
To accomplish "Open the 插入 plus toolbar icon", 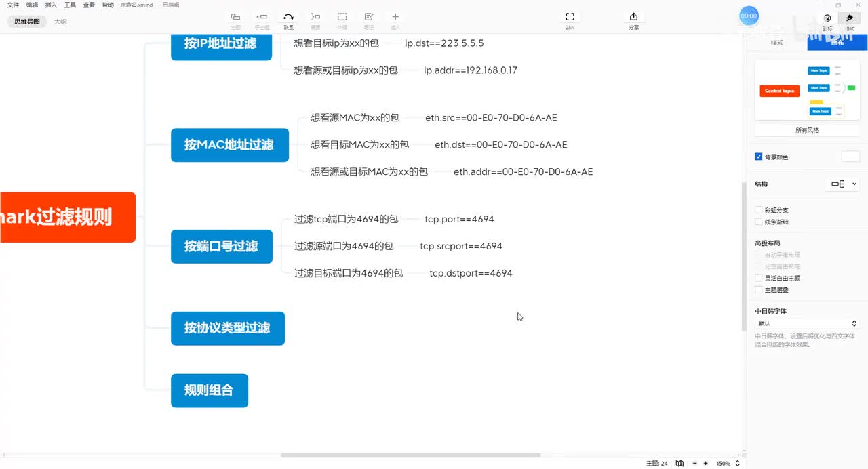I will (395, 17).
